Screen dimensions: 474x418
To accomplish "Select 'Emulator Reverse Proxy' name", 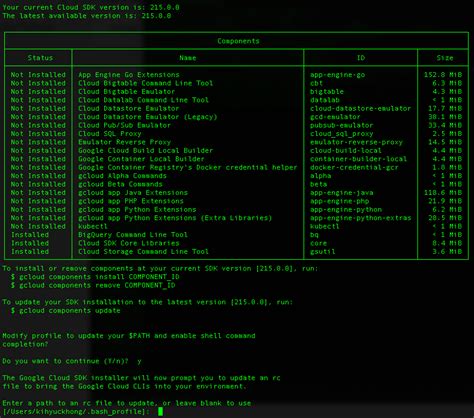I will (124, 142).
